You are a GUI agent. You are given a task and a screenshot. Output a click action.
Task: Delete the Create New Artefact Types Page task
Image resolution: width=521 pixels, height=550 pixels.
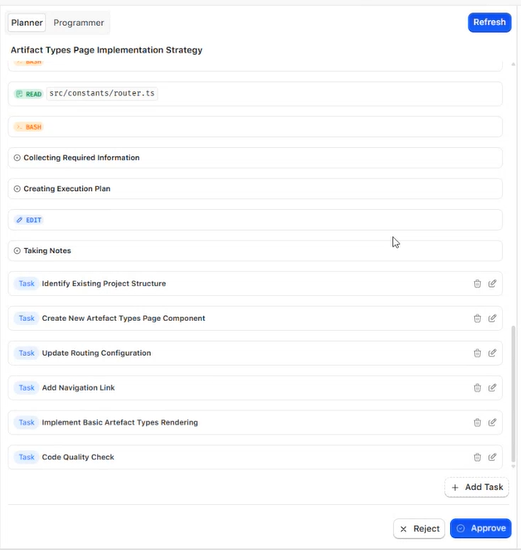(x=477, y=318)
